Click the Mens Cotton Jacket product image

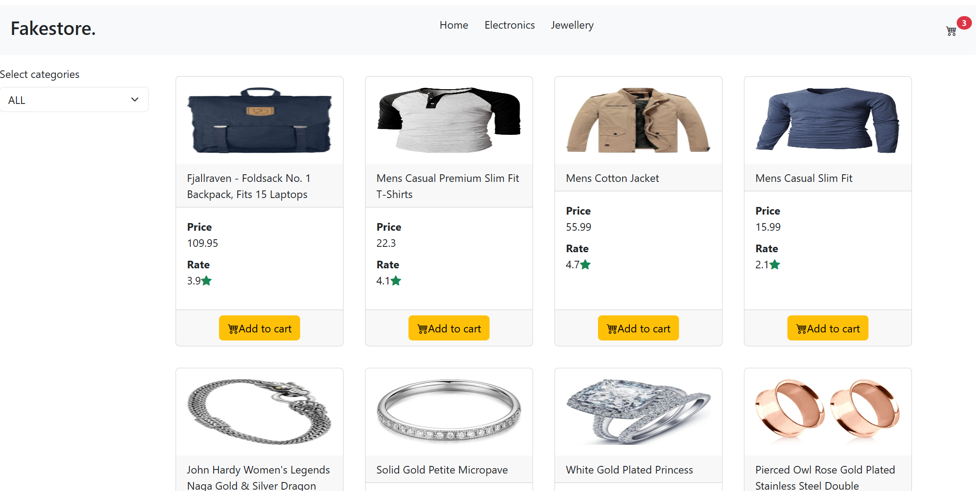[x=638, y=121]
